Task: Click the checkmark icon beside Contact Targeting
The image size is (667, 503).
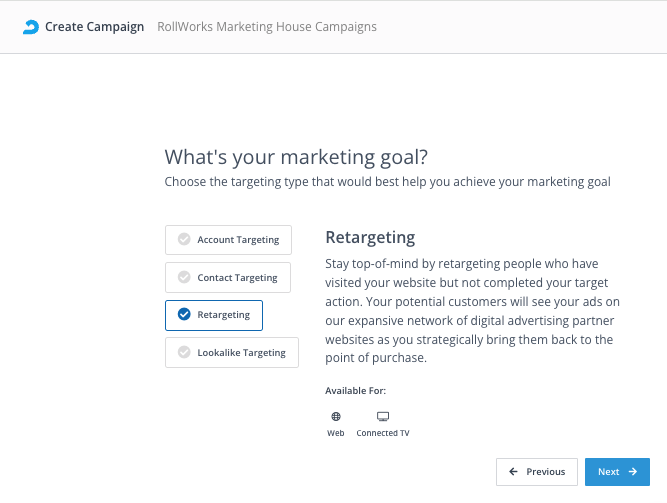Action: pyautogui.click(x=184, y=277)
